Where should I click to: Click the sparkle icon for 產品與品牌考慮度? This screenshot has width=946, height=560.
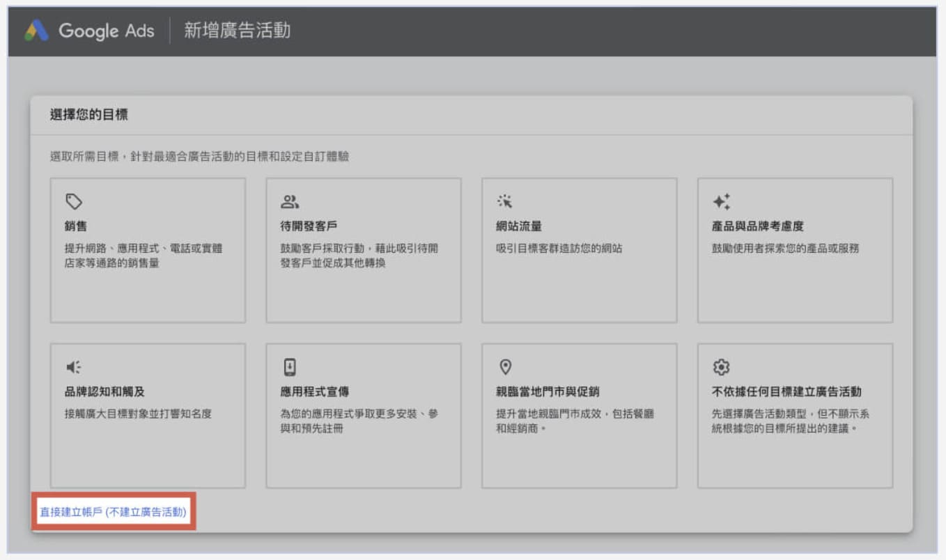tap(721, 202)
